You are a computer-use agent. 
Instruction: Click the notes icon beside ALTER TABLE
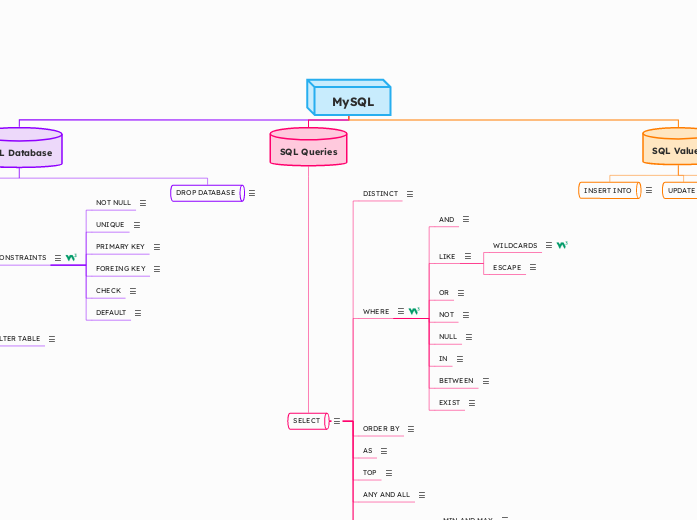click(52, 339)
